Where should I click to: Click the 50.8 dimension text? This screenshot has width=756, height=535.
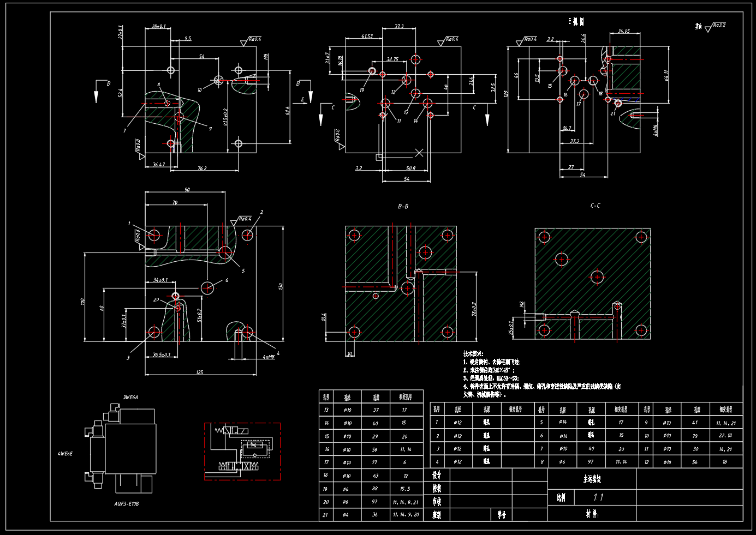(x=410, y=168)
